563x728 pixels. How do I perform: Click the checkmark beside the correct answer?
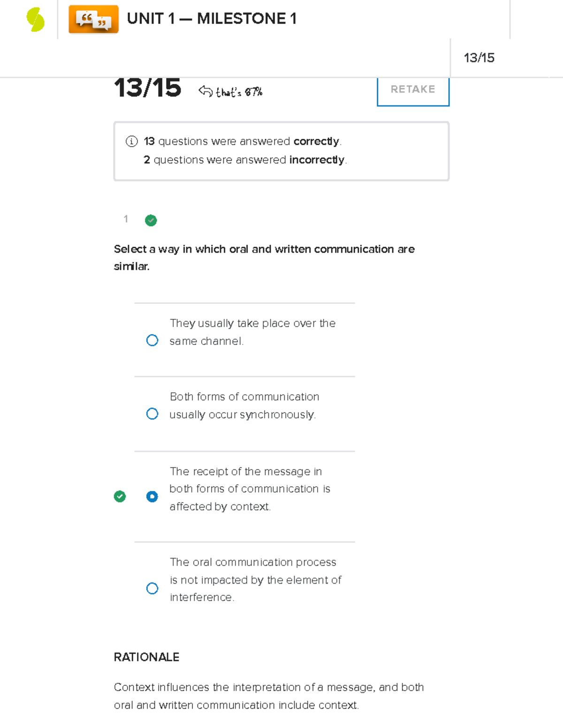tap(120, 496)
